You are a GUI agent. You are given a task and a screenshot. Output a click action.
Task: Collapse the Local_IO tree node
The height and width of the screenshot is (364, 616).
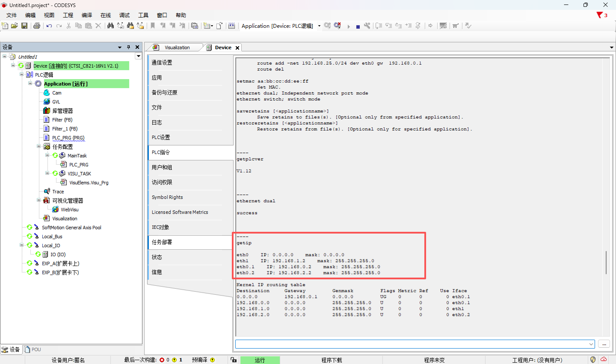pos(22,245)
